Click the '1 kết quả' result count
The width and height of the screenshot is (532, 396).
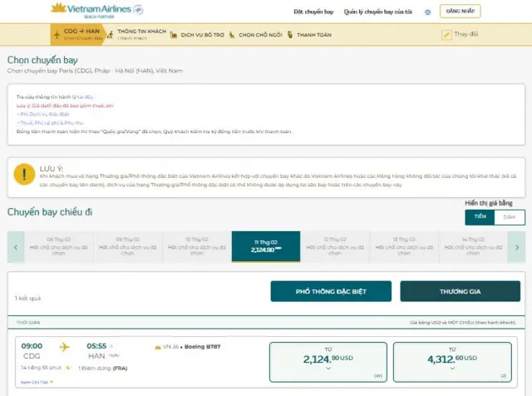pos(27,298)
